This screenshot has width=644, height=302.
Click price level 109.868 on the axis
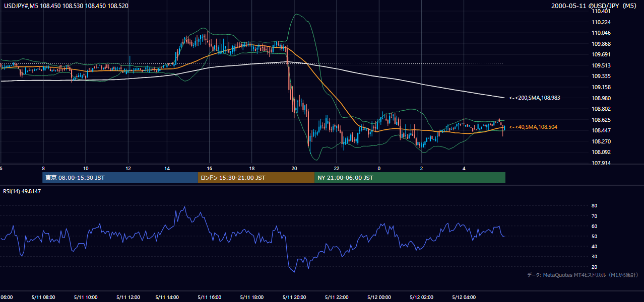600,44
